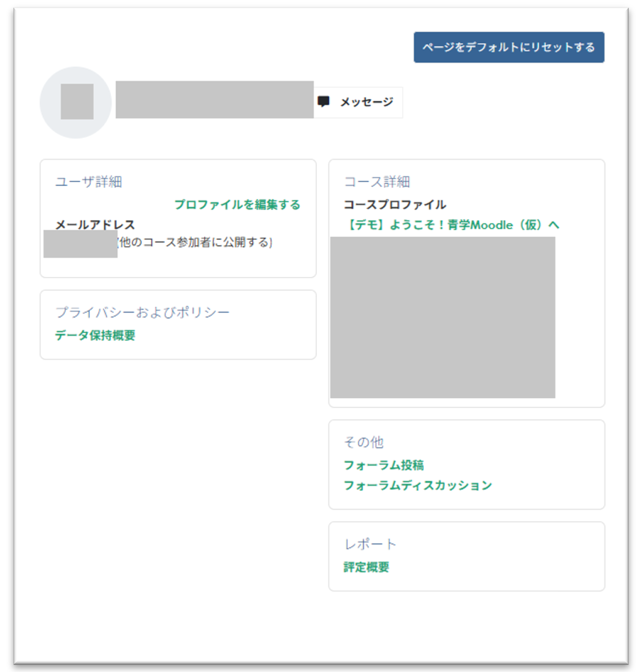Open course 【デモ】ようこそ！青学Moodle（仮）へ
This screenshot has width=639, height=672.
pyautogui.click(x=451, y=225)
